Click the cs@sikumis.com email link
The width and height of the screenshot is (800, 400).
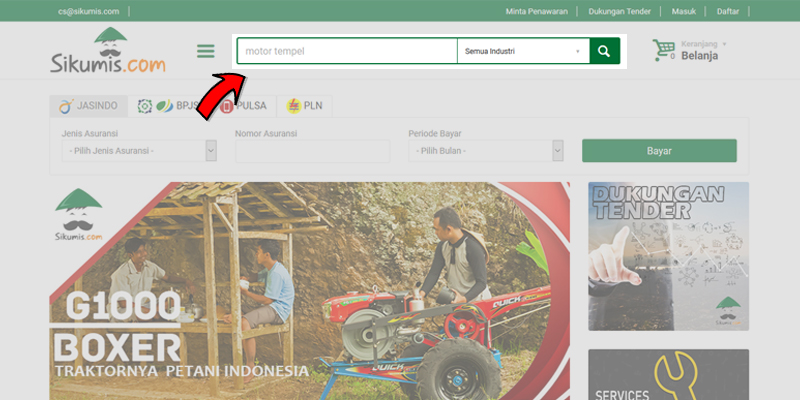(88, 11)
